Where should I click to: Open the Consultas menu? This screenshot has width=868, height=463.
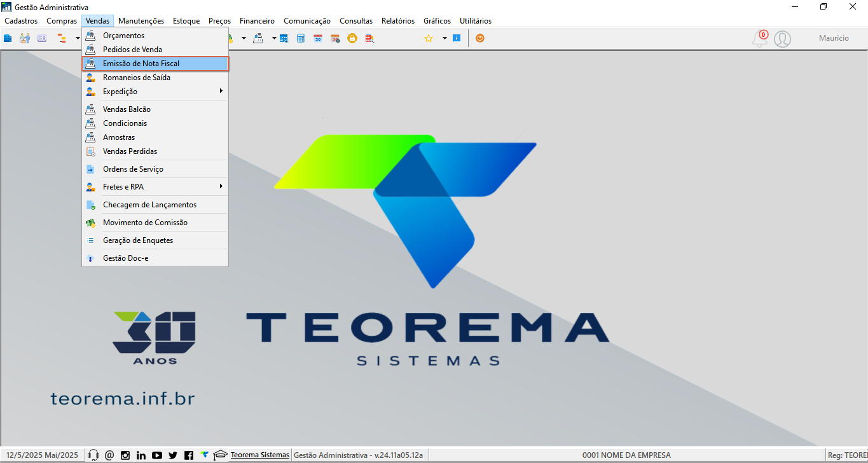tap(356, 21)
